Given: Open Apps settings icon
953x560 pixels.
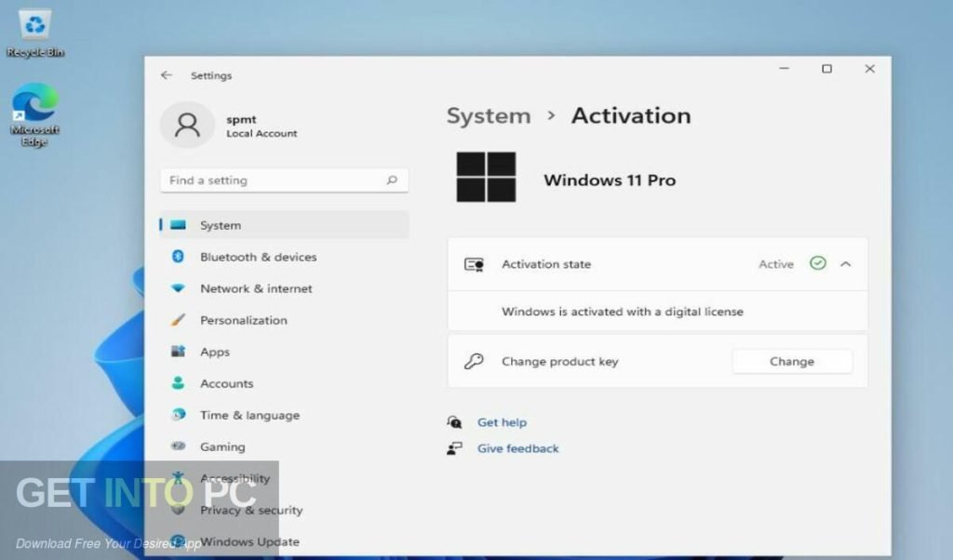Looking at the screenshot, I should [x=179, y=352].
